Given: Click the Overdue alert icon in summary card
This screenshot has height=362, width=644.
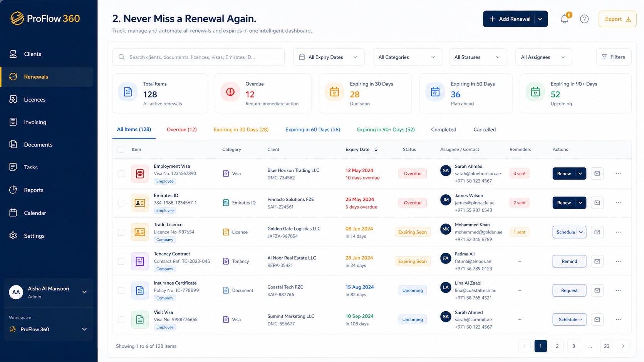Looking at the screenshot, I should (230, 92).
